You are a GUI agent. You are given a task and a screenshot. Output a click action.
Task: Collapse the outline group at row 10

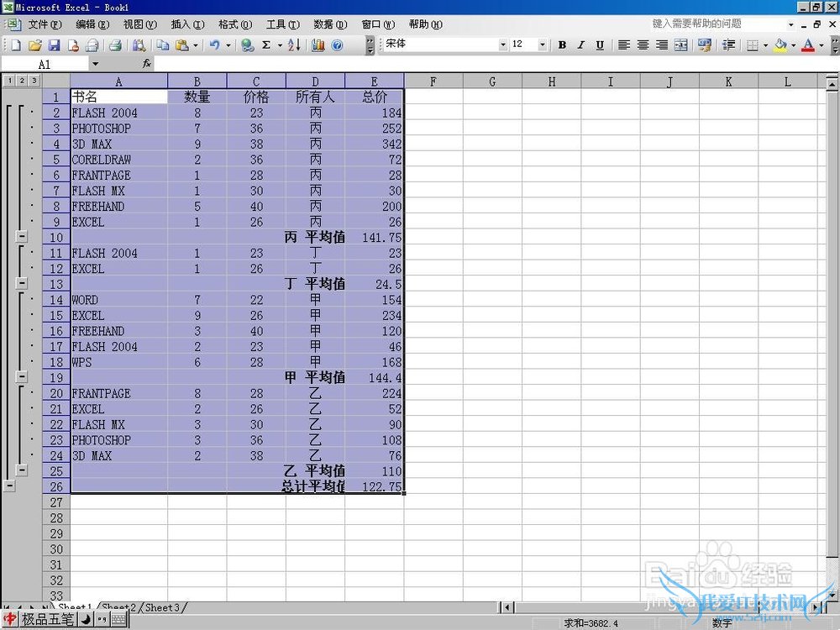coord(22,238)
